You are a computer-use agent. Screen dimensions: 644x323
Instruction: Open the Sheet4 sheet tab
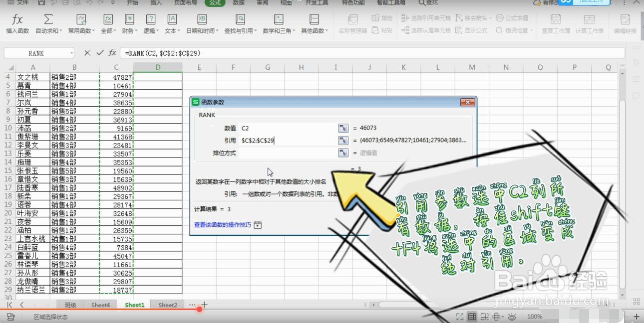(100, 305)
